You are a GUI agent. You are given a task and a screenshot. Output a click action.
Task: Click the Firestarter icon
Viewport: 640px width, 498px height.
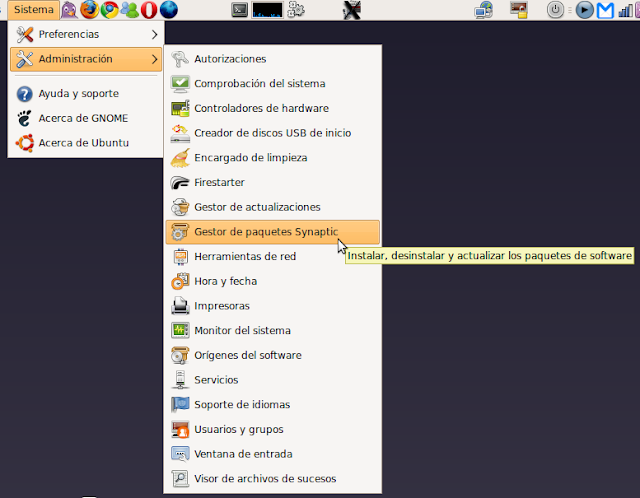point(180,182)
